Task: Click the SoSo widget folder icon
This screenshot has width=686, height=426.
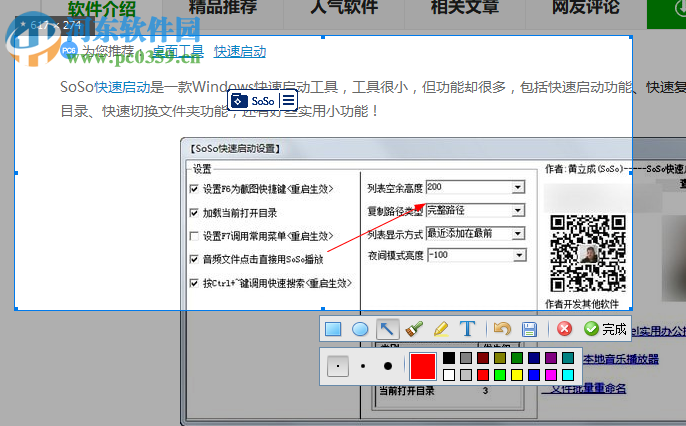Action: click(239, 101)
